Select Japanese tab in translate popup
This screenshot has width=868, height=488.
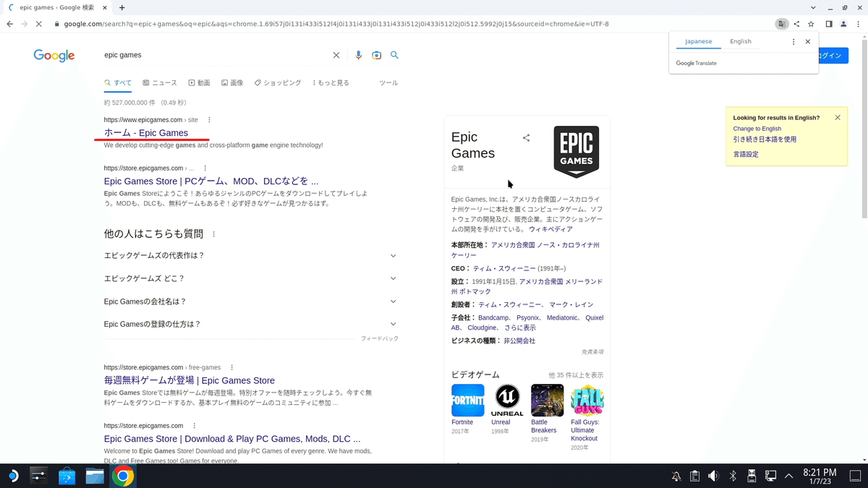coord(699,41)
